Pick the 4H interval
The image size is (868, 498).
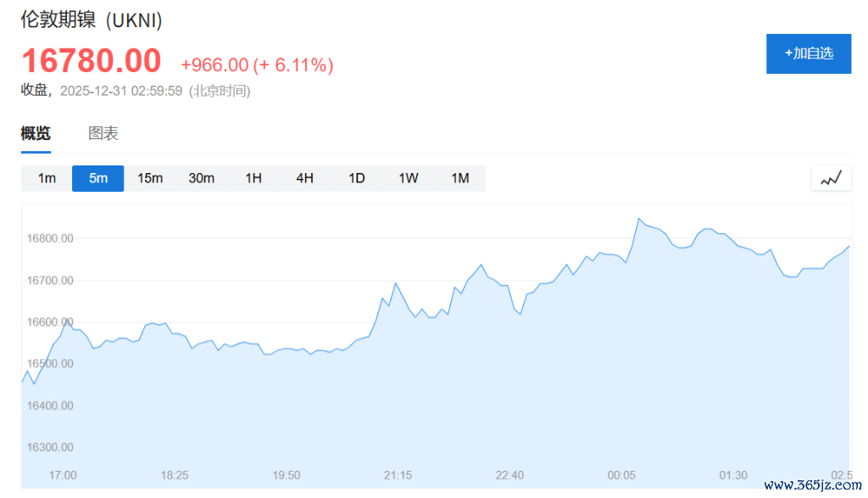click(x=305, y=178)
